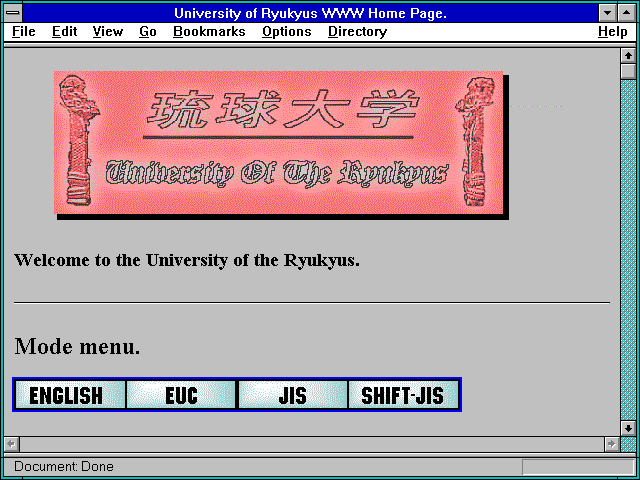
Task: Open the Options menu
Action: [x=287, y=32]
